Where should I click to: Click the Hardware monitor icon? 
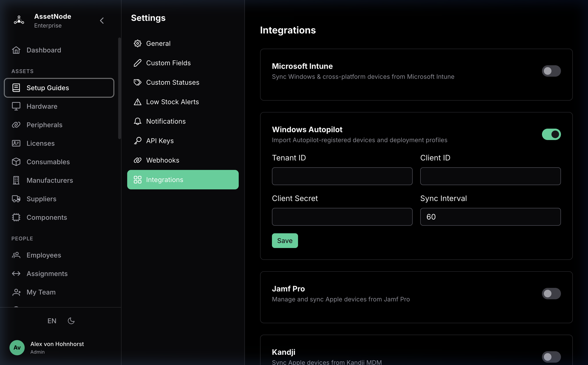(16, 106)
